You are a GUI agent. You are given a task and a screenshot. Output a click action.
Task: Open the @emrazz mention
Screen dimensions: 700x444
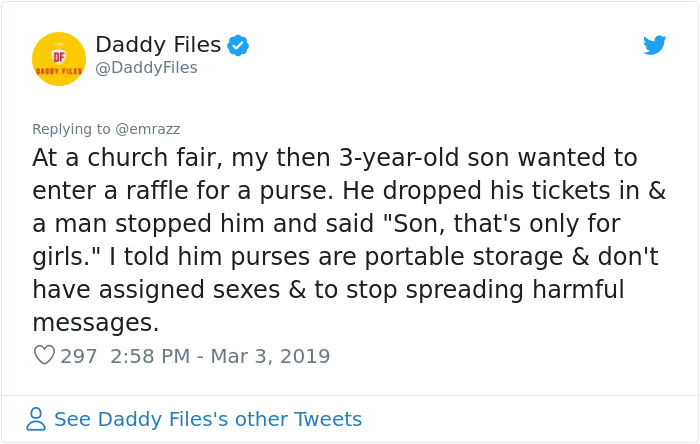coord(148,129)
